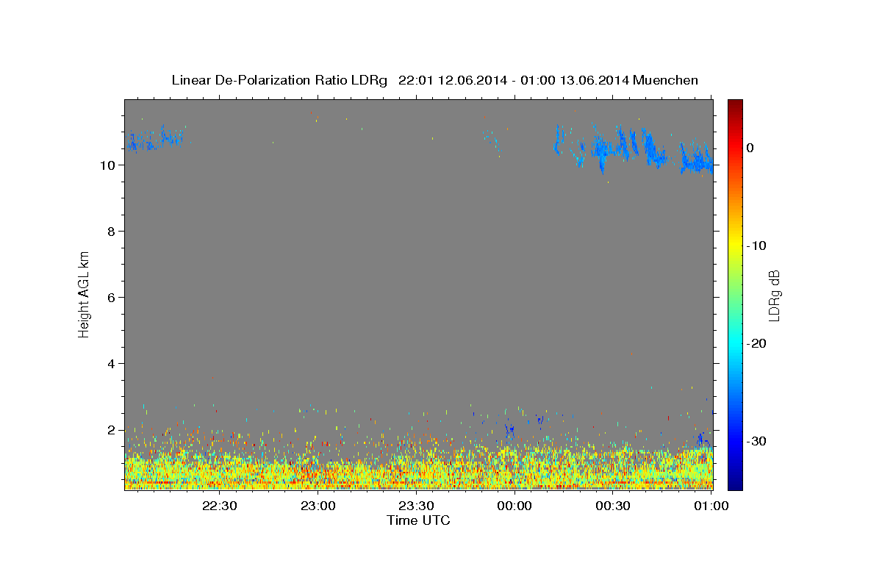This screenshot has height=588, width=882.
Task: Click the 23:00 time tick label
Action: [x=318, y=506]
